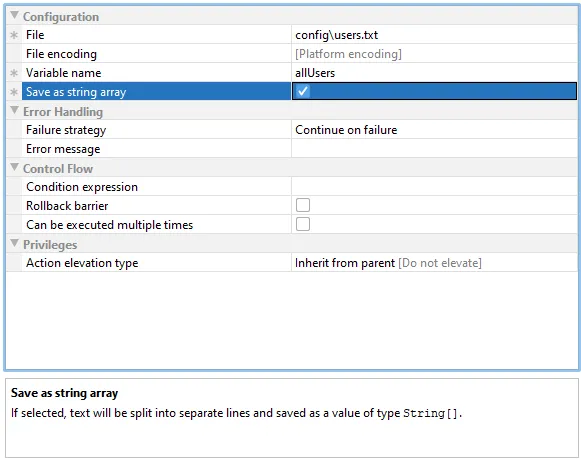The width and height of the screenshot is (581, 460).
Task: Enable the Rollback barrier checkbox
Action: [x=303, y=205]
